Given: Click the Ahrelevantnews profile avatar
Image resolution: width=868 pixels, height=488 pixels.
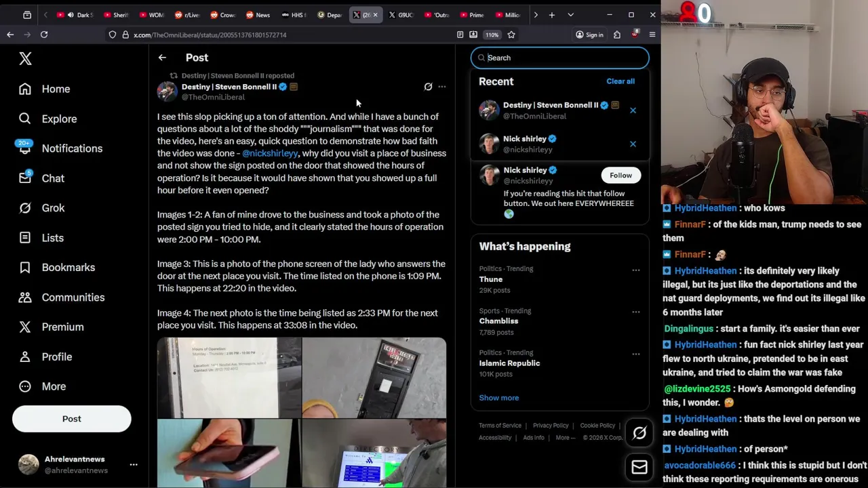Looking at the screenshot, I should [x=28, y=464].
